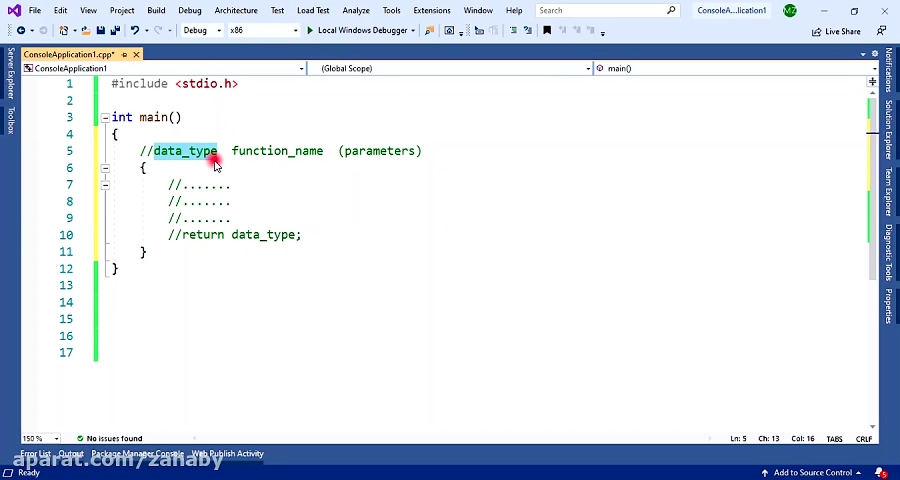The image size is (900, 480).
Task: Collapse the main() function outline box
Action: pyautogui.click(x=105, y=118)
